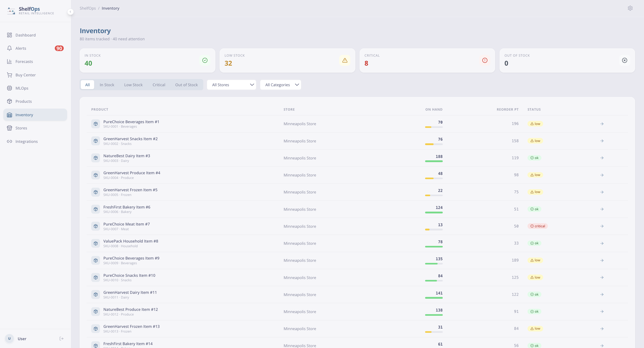The image size is (644, 348).
Task: Open the Products box icon
Action: click(9, 101)
